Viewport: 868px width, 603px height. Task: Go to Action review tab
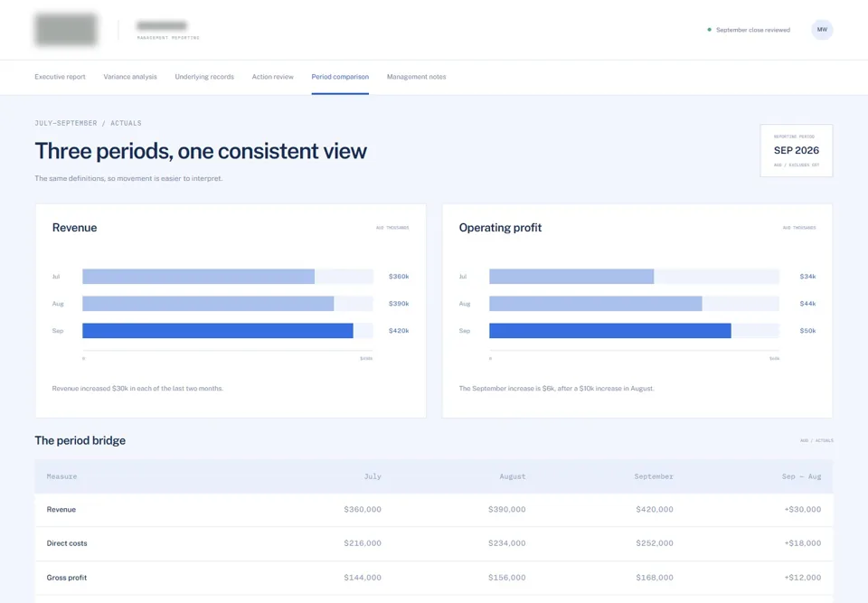[272, 77]
